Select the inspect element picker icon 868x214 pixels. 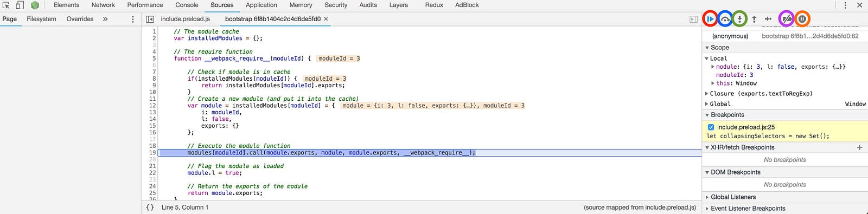(7, 5)
